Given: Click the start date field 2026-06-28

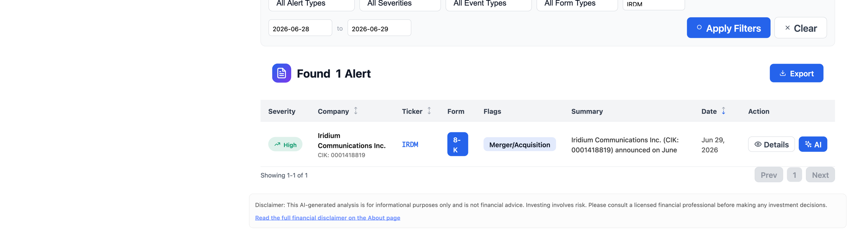Looking at the screenshot, I should tap(300, 28).
